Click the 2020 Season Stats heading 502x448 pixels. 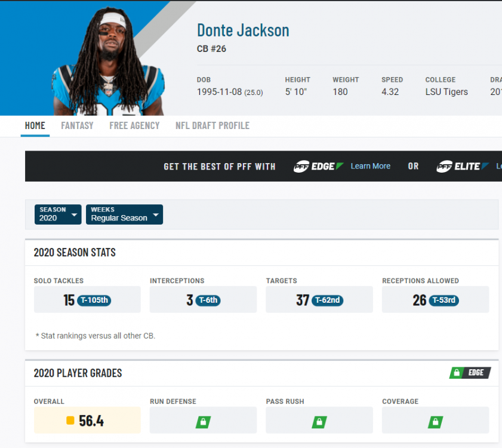(x=75, y=253)
